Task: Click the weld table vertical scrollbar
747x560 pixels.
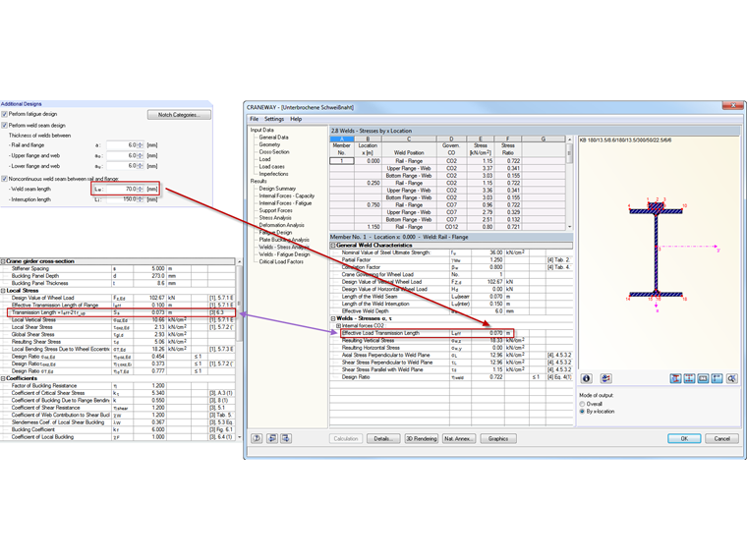Action: click(569, 183)
